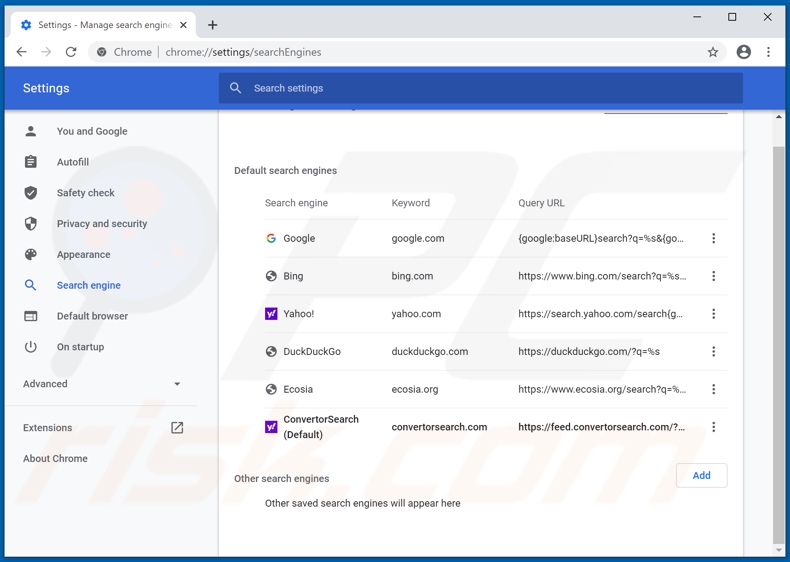Screen dimensions: 790x562
Task: Click the globe icon next to Bing
Action: [271, 276]
